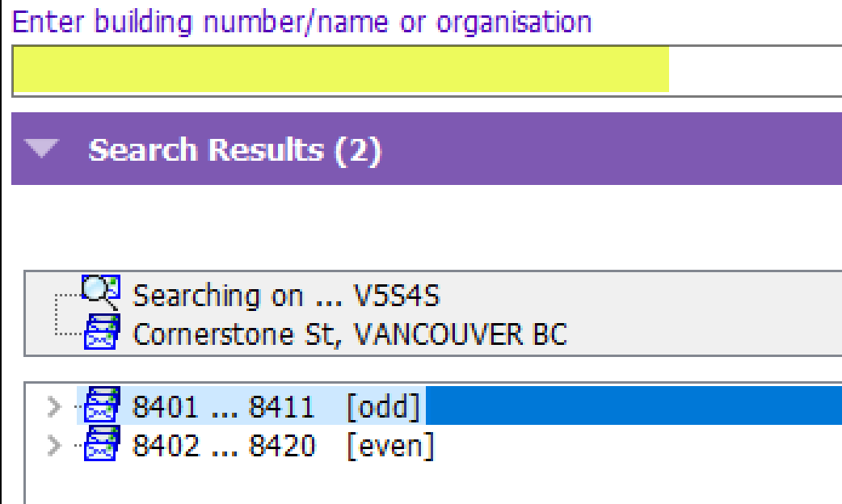Expand the 8402 ... 8420 [even] range
Viewport: 842px width, 504px height.
(53, 446)
